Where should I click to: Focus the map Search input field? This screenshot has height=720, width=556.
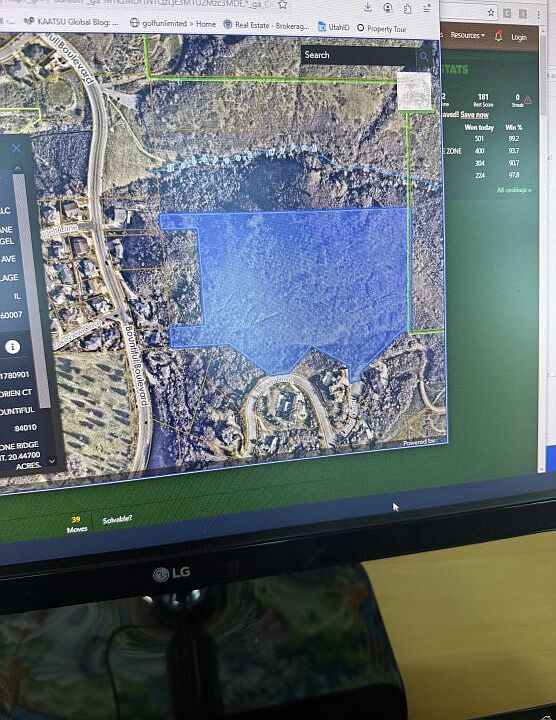pyautogui.click(x=358, y=56)
